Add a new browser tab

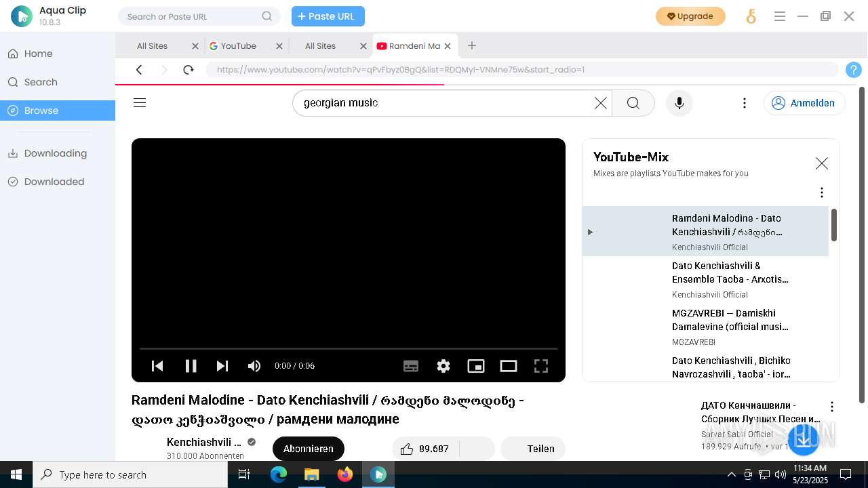(x=472, y=45)
